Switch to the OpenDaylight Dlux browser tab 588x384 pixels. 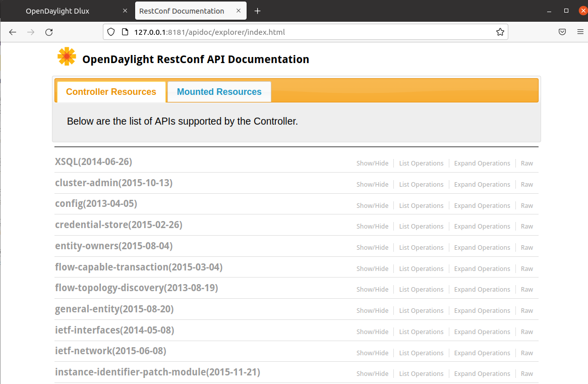57,11
